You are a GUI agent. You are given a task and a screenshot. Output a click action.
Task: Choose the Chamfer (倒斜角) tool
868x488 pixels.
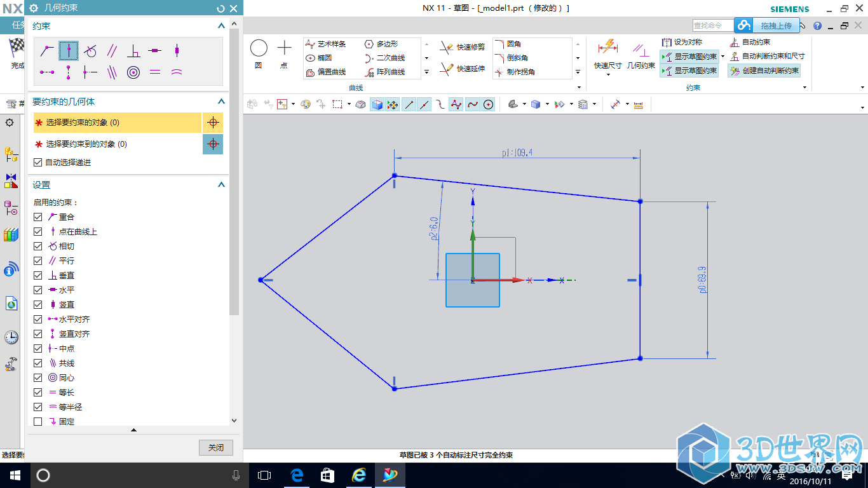click(x=512, y=58)
